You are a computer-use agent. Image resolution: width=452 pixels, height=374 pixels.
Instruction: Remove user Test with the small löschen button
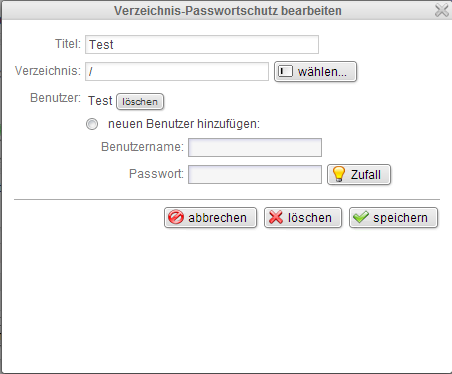[x=140, y=101]
